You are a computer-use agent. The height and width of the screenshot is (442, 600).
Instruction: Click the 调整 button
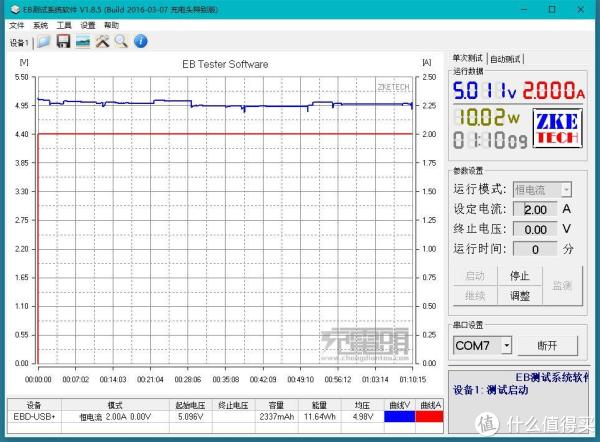point(520,295)
